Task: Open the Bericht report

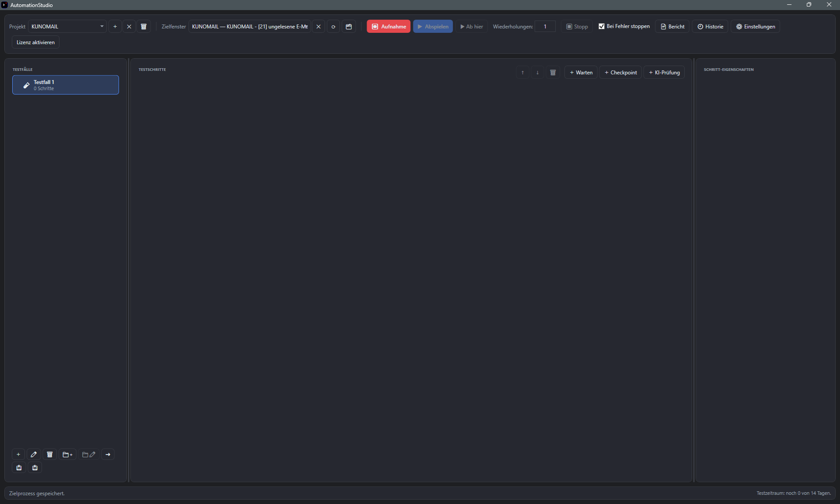Action: pos(672,27)
